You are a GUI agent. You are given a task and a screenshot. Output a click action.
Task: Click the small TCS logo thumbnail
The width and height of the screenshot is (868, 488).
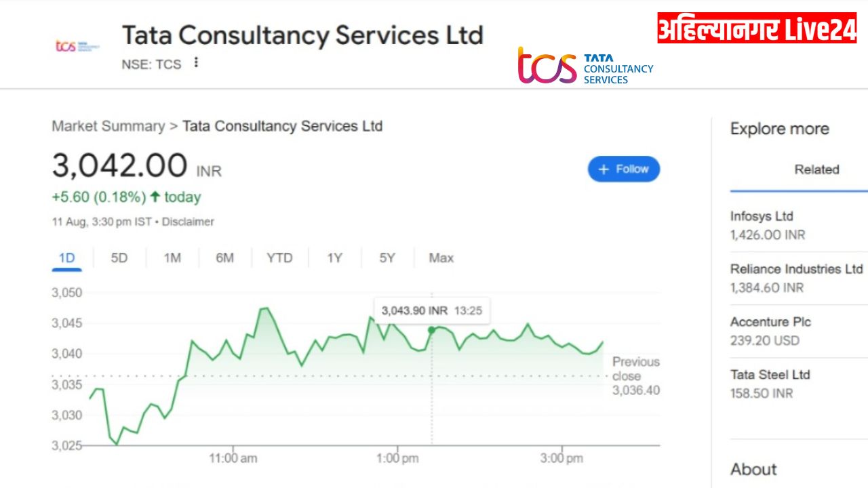pyautogui.click(x=77, y=46)
